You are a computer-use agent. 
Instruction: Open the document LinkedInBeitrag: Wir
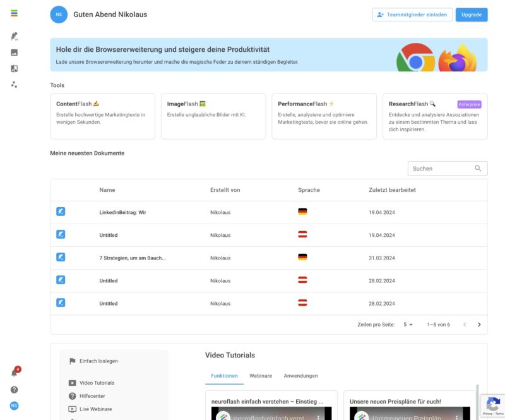(x=122, y=212)
